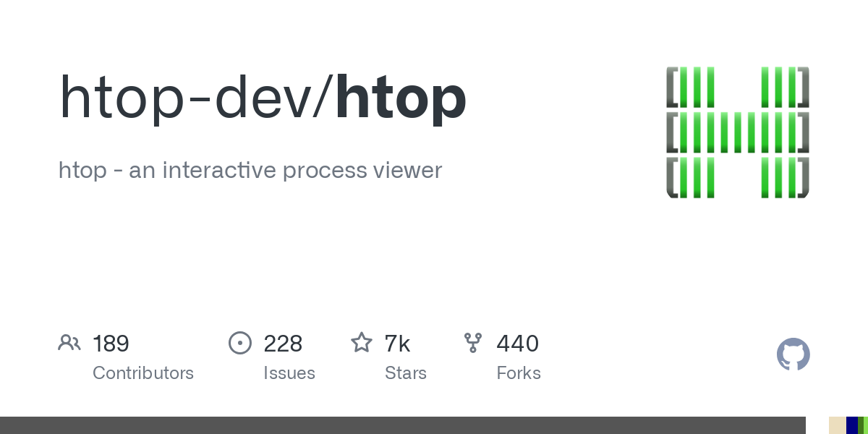
Task: Click the issues circle-dot icon
Action: click(239, 343)
